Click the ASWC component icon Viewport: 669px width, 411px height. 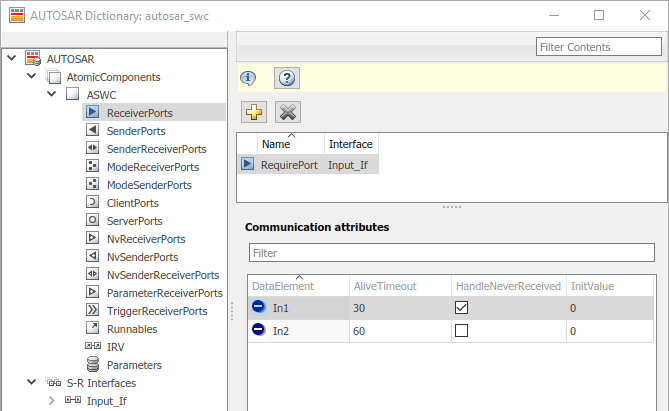[73, 94]
